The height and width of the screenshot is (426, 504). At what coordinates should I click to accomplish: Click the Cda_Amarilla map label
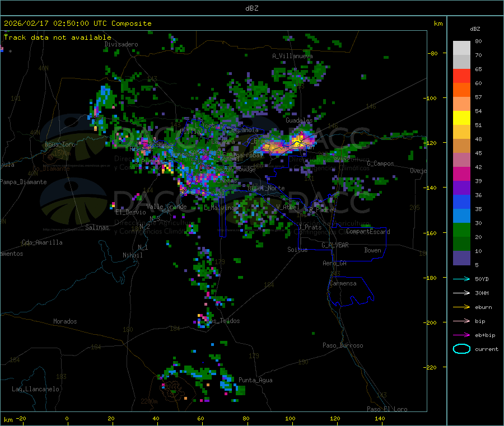click(x=42, y=242)
